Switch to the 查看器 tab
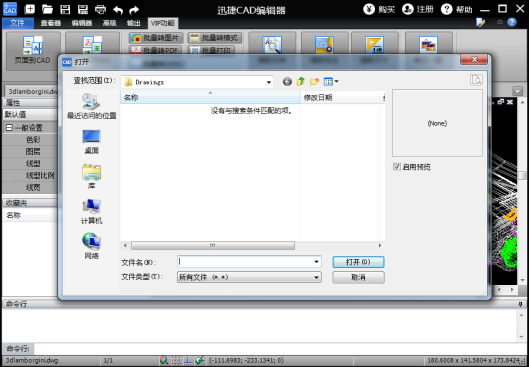This screenshot has width=529, height=367. 51,23
